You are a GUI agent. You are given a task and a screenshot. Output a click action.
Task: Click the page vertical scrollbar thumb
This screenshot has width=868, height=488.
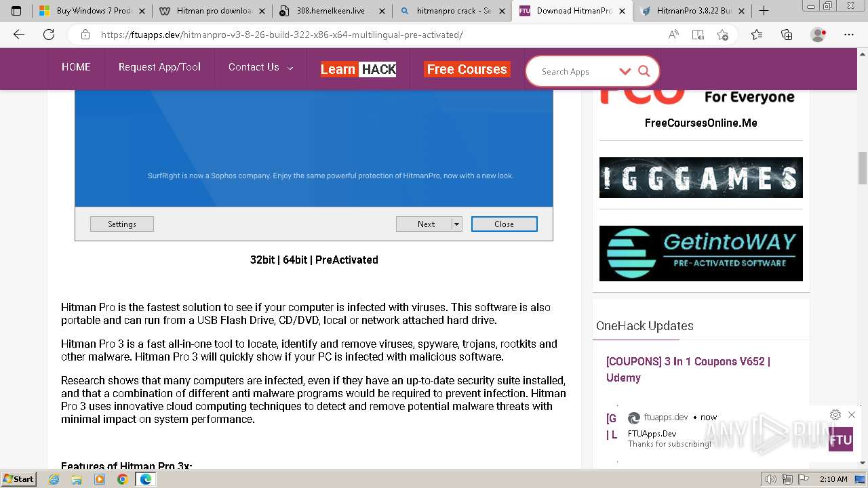[x=863, y=167]
